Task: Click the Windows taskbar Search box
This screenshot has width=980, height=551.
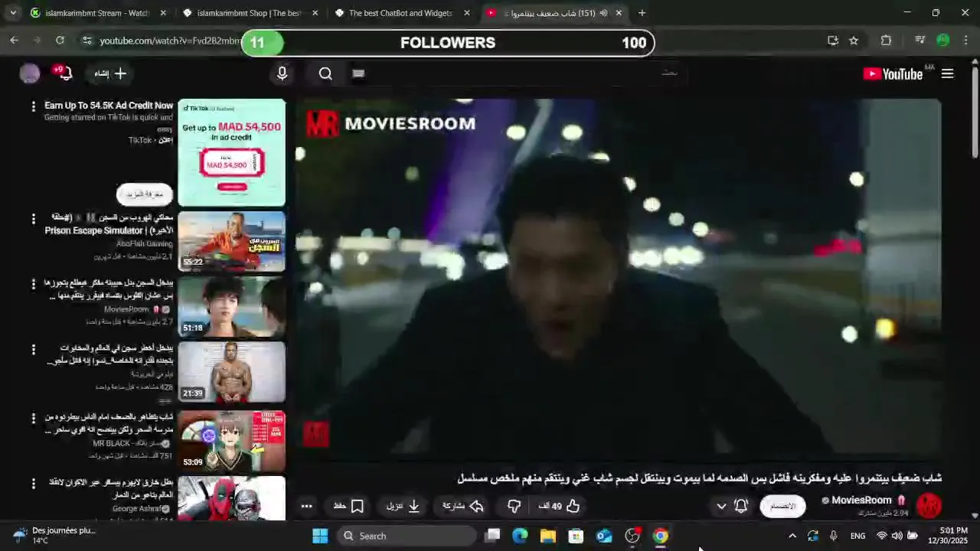Action: pyautogui.click(x=407, y=536)
